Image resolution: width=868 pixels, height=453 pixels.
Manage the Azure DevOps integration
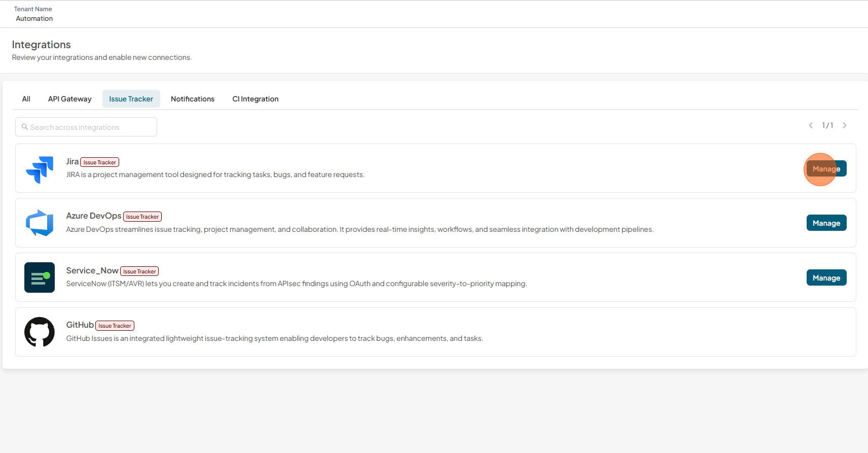(x=826, y=223)
